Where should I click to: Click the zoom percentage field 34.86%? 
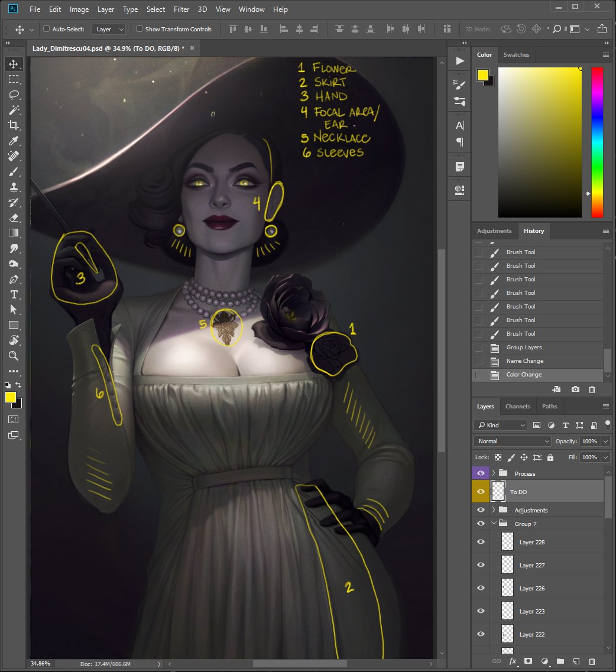[40, 663]
